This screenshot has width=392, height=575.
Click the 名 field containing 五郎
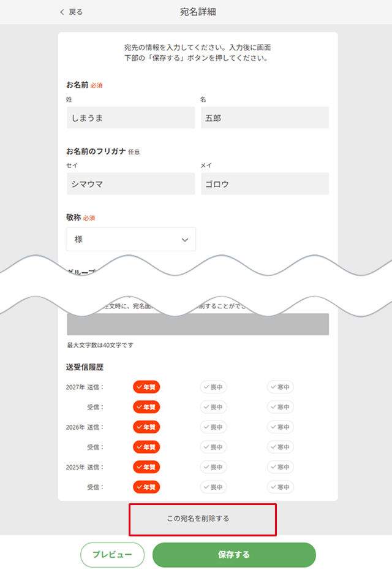(265, 118)
